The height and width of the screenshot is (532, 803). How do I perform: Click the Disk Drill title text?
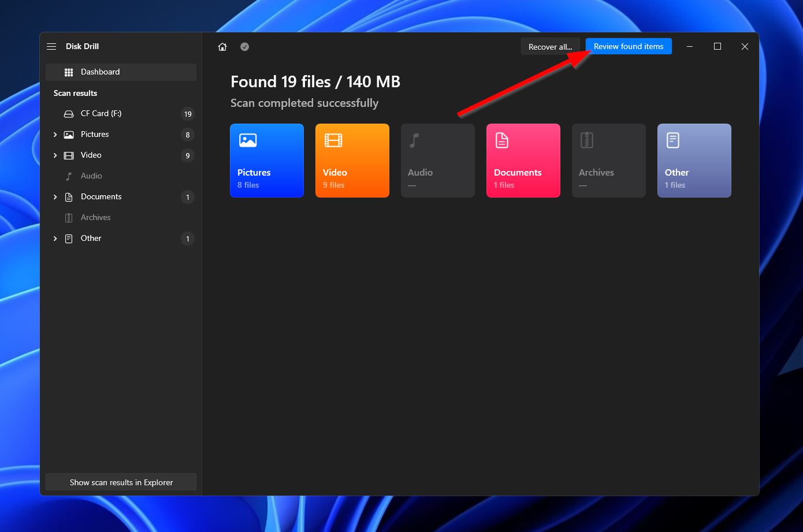click(x=83, y=46)
